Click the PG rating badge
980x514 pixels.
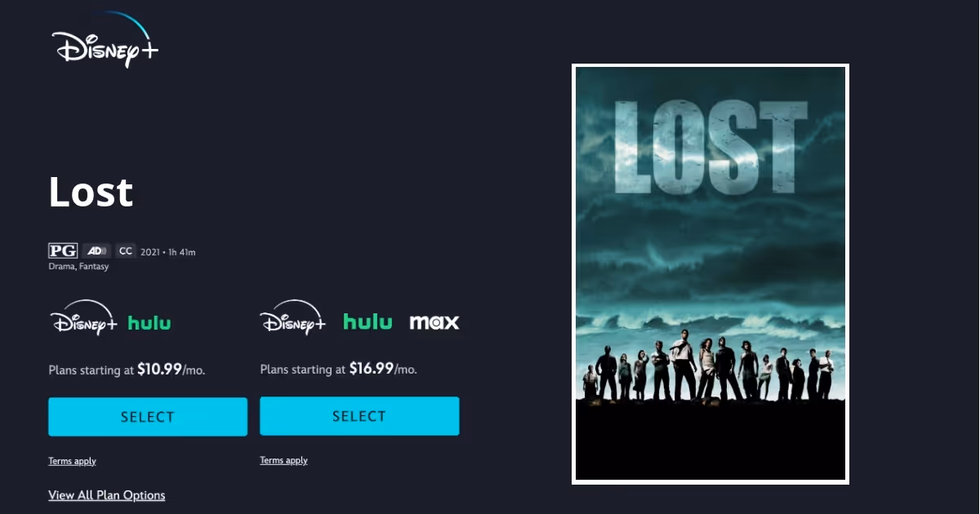(63, 251)
